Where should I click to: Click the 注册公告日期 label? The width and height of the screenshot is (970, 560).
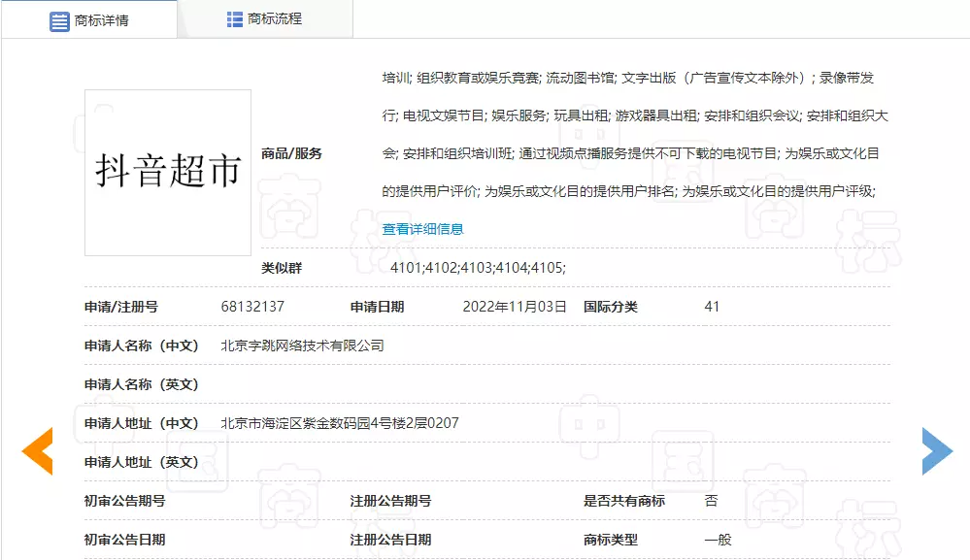(x=391, y=540)
